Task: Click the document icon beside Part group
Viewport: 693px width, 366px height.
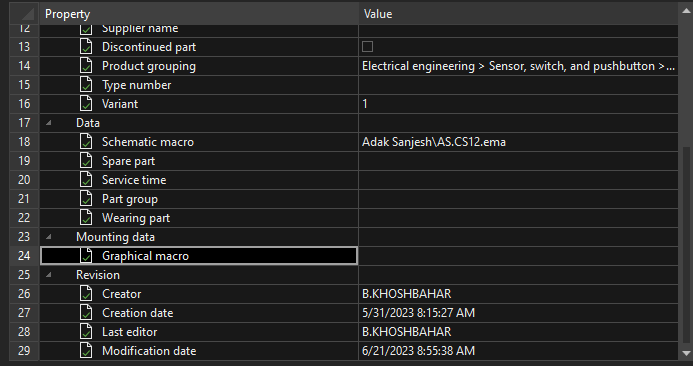Action: [86, 199]
